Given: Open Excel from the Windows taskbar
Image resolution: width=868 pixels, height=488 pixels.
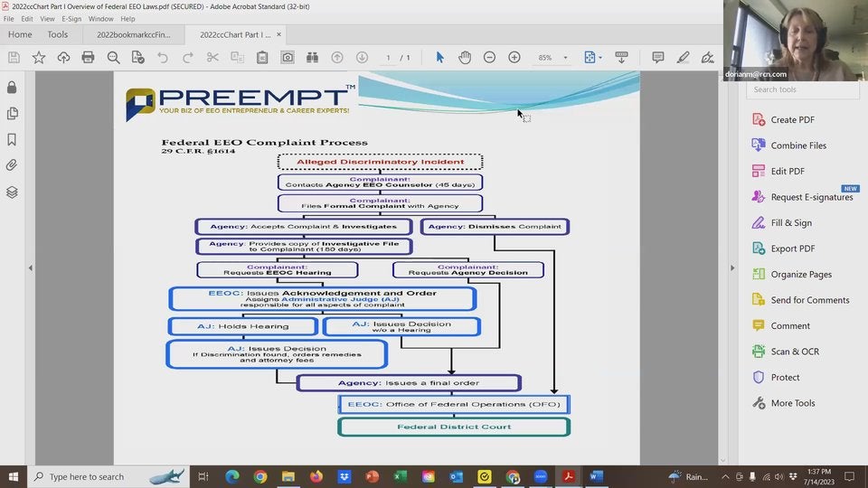Looking at the screenshot, I should [401, 476].
